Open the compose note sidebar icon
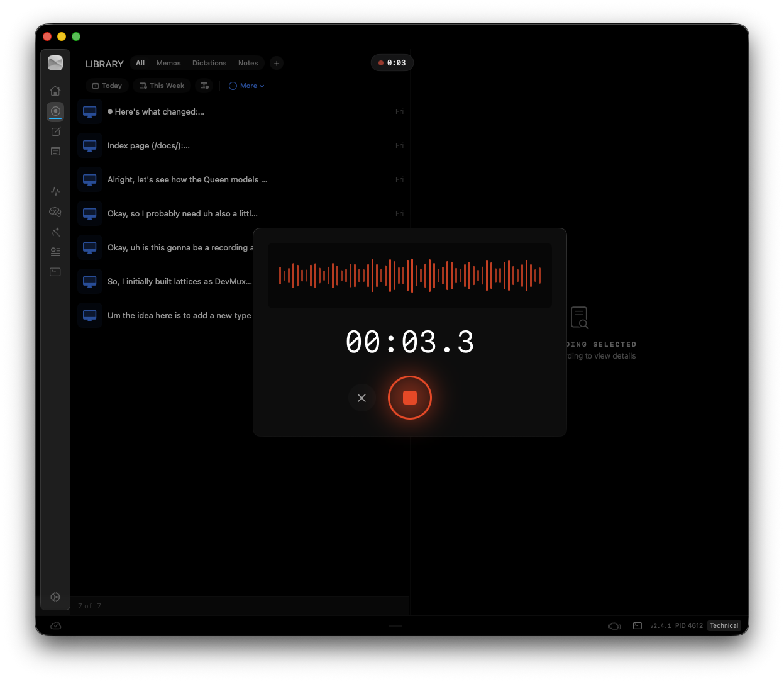 55,131
